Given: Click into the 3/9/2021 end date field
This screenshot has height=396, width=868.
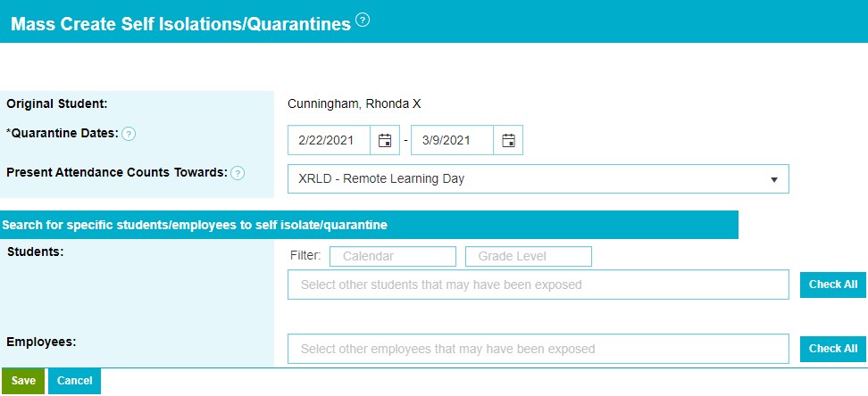Looking at the screenshot, I should (452, 140).
